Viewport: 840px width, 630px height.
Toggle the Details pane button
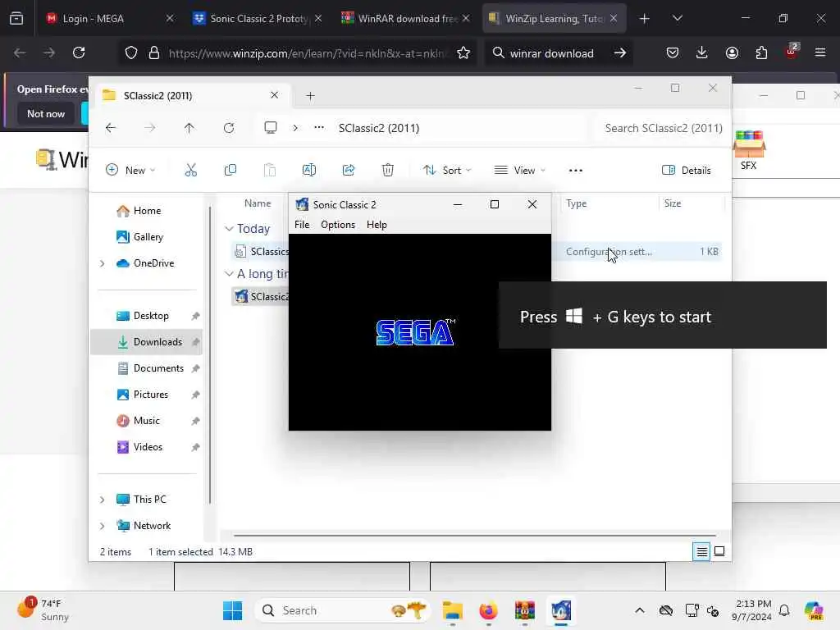(687, 171)
